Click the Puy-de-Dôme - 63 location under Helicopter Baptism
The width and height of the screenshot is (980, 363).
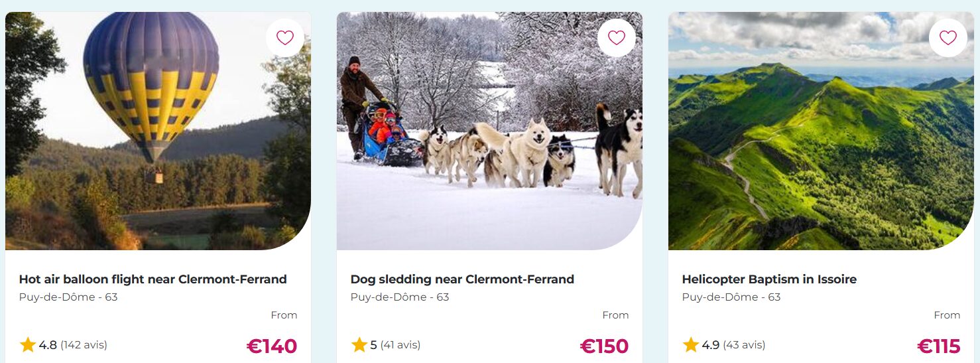[x=731, y=297]
